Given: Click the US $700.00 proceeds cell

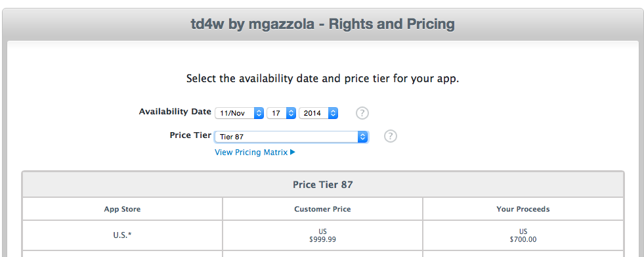Looking at the screenshot, I should pyautogui.click(x=523, y=235).
